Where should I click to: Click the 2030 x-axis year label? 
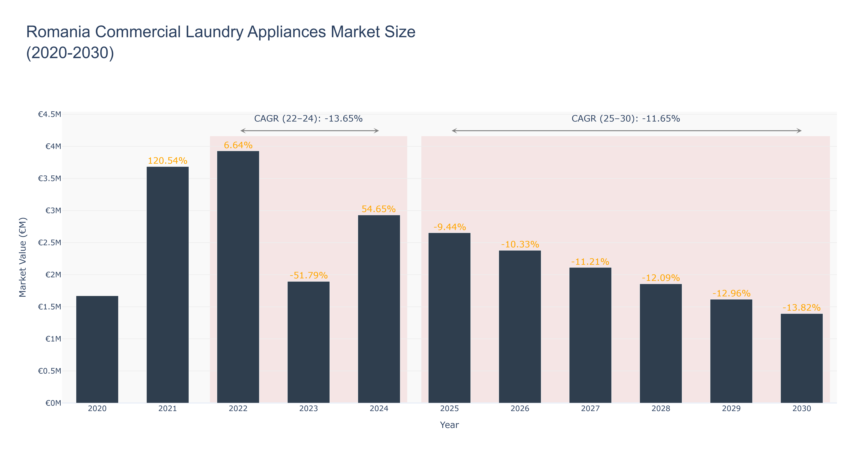point(801,409)
